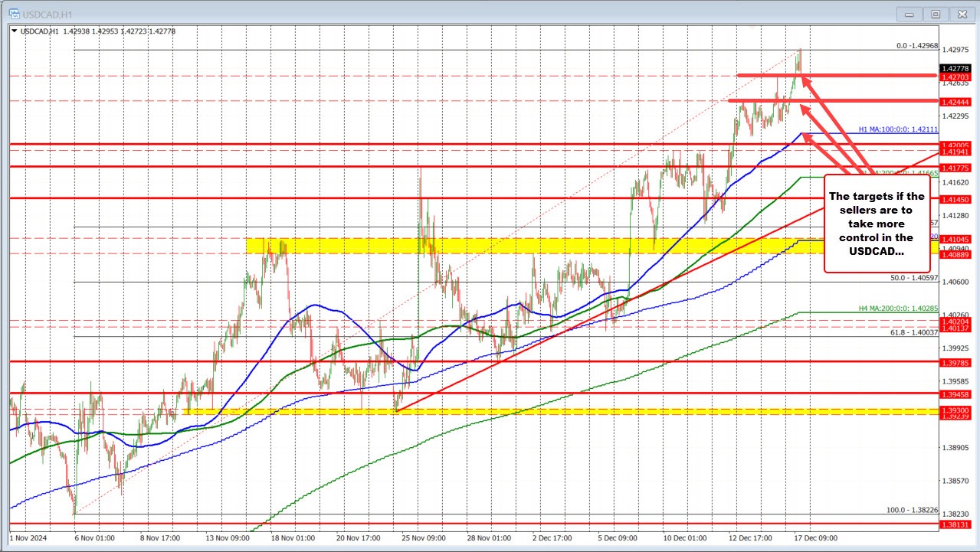Select the price label 1.40137
Screen dimensions: 980x552
coord(957,329)
